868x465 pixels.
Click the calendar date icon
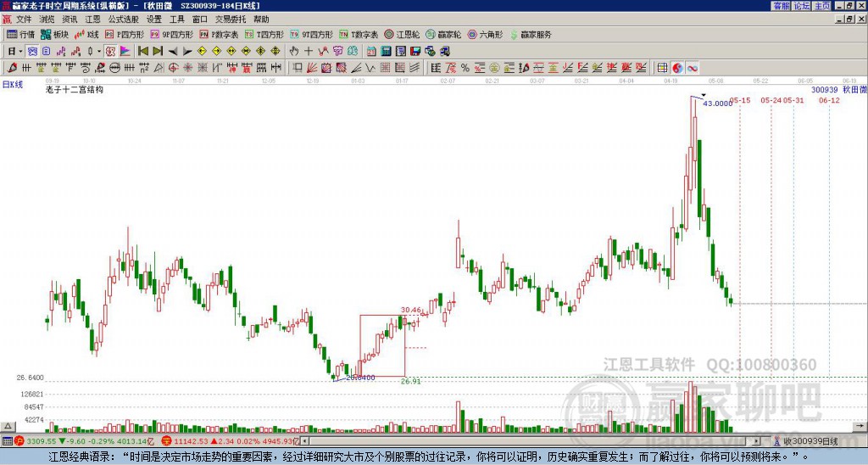coord(371,52)
